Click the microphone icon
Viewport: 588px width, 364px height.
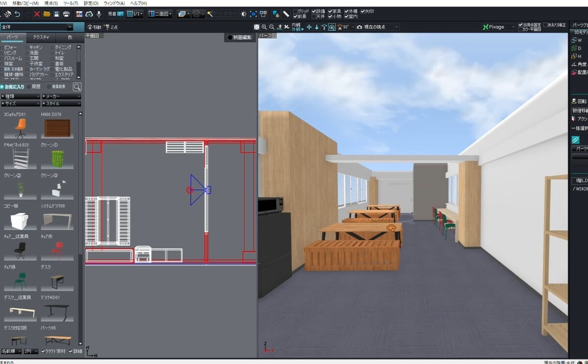click(99, 14)
